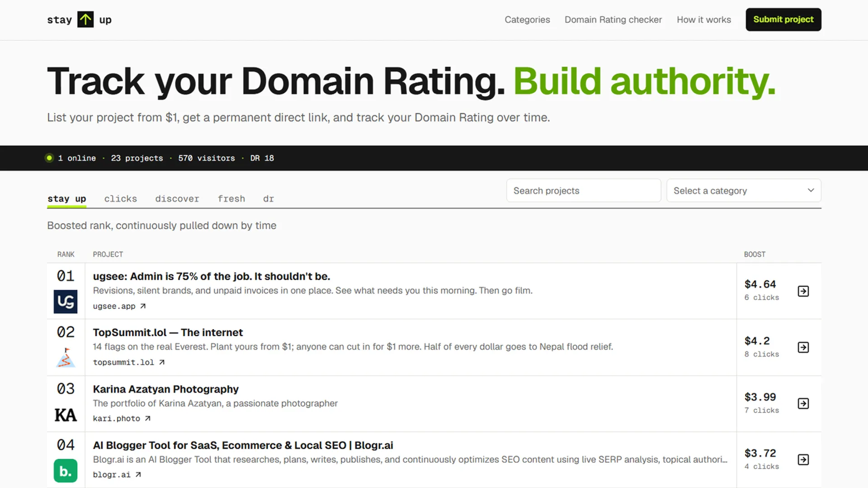Go to How it works
Screen dimensions: 868x488
[704, 19]
